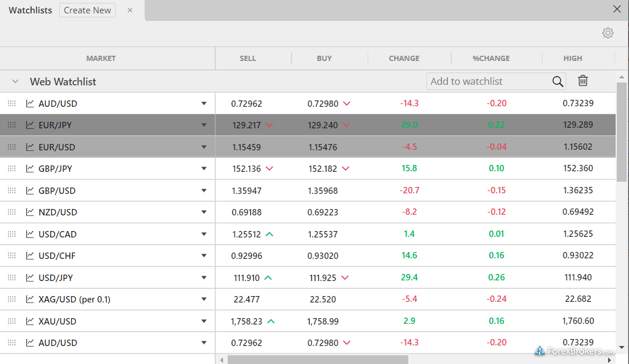Open the chart icon beside XAU/USD
This screenshot has height=364, width=629.
pos(30,321)
